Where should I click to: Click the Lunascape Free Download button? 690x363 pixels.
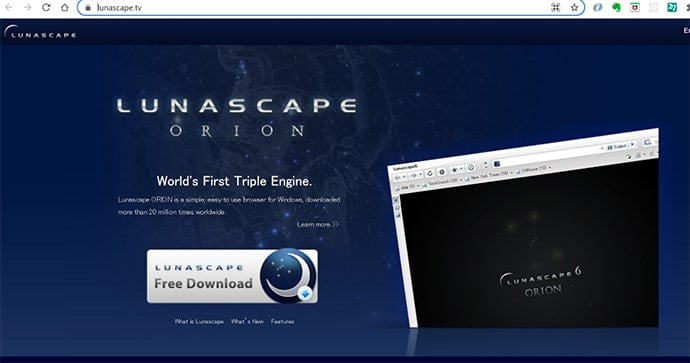click(x=232, y=276)
